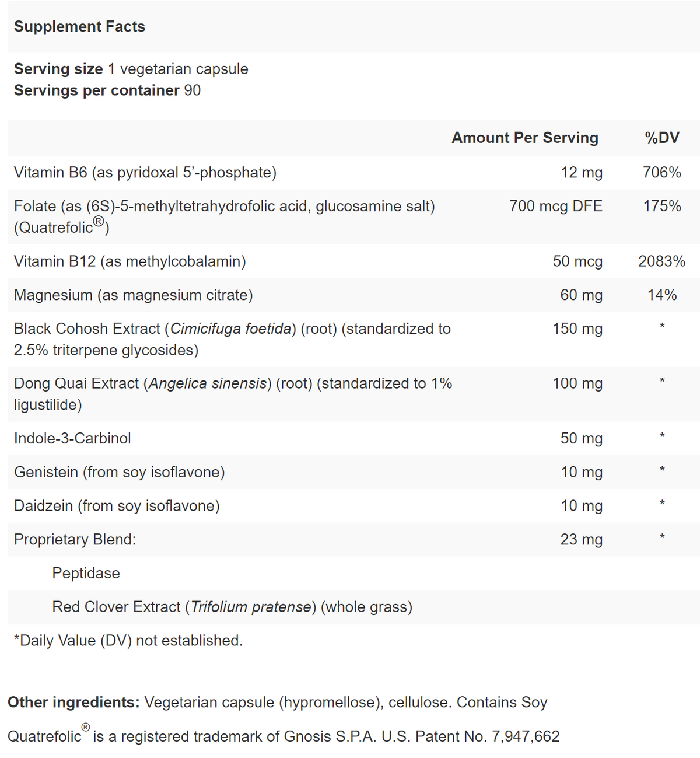The width and height of the screenshot is (700, 758).
Task: Click the Servings per container line
Action: pos(107,90)
